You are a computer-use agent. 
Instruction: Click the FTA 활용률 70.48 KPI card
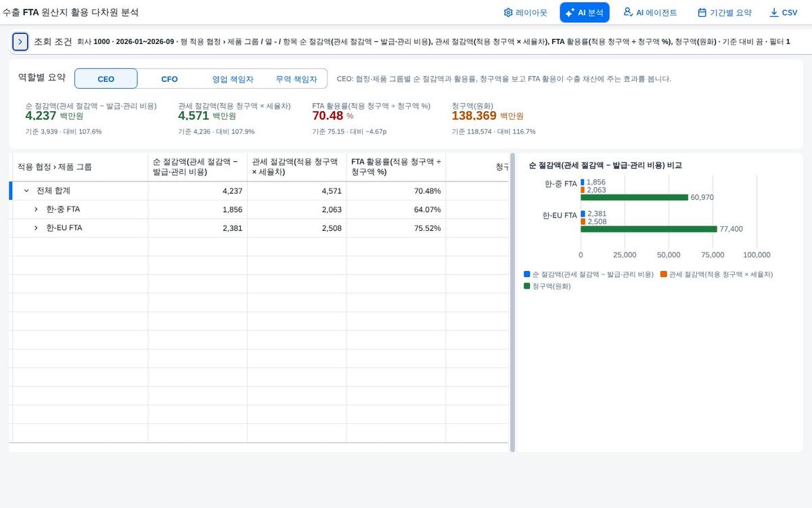click(371, 119)
